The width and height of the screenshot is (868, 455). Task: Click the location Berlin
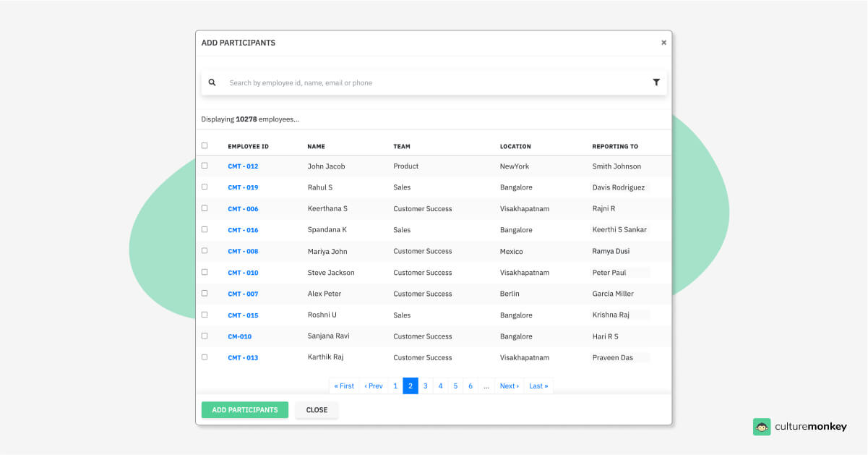click(x=510, y=294)
